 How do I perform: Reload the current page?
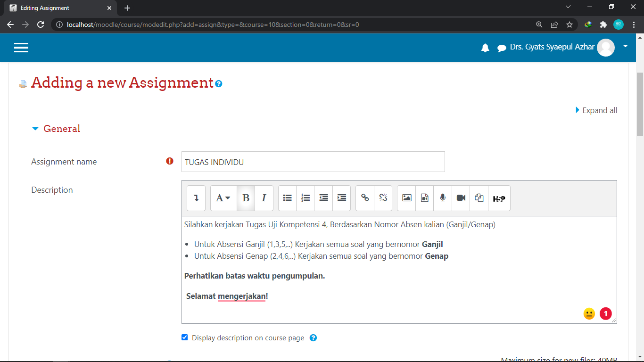41,25
